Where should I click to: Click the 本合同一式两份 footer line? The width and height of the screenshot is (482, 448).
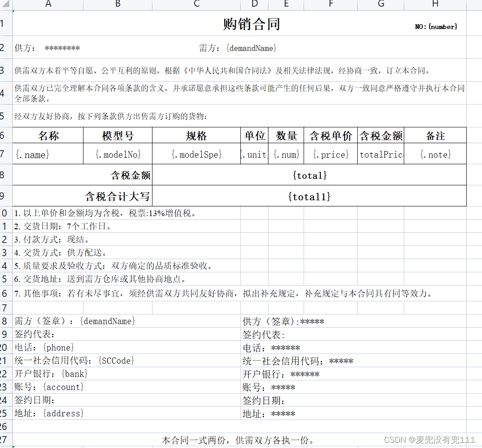point(238,441)
